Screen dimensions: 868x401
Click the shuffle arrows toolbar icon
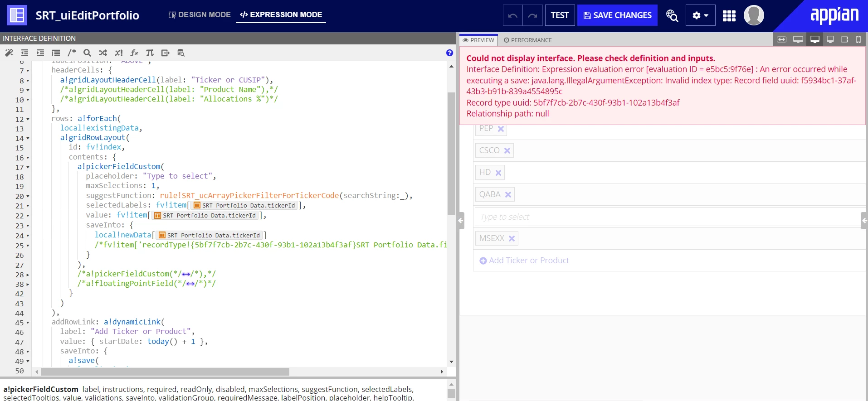(x=103, y=53)
